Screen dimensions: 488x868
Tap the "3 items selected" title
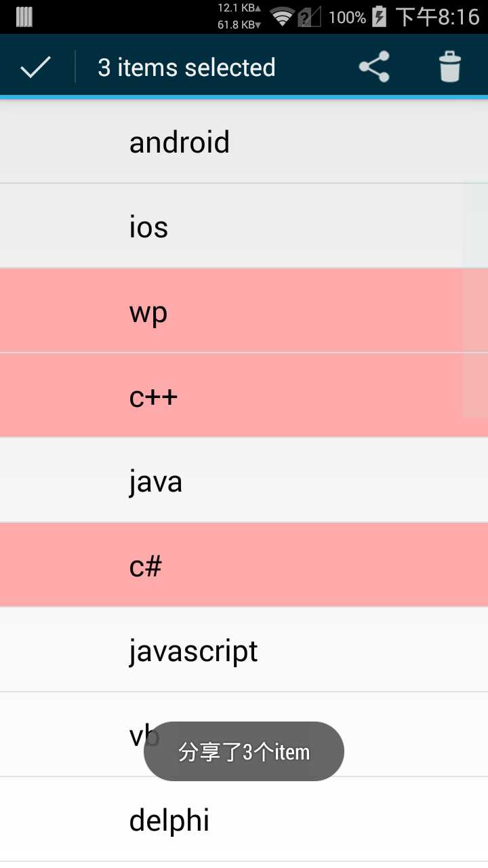point(186,67)
